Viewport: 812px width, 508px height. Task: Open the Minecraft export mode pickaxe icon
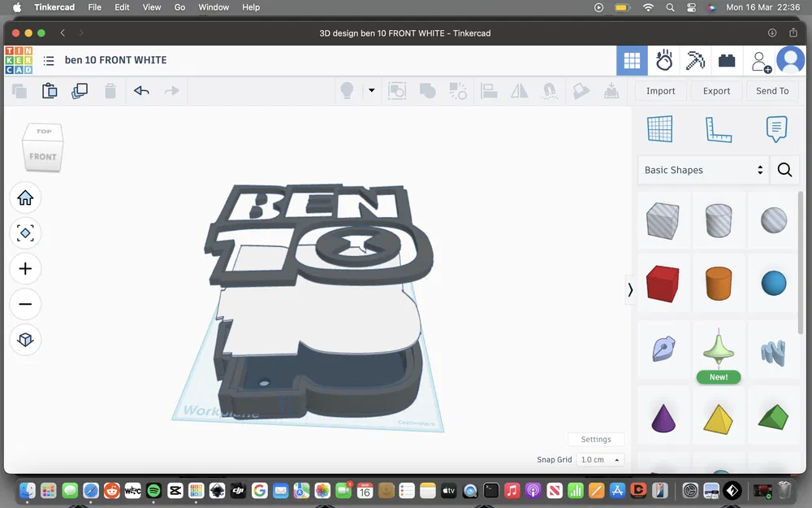pyautogui.click(x=696, y=60)
